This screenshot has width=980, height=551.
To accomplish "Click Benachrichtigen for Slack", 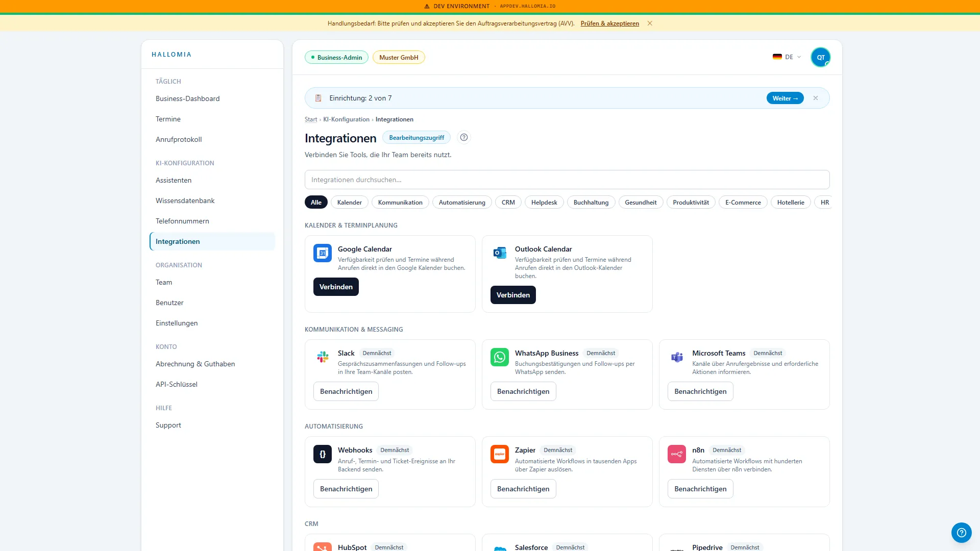I will (346, 391).
